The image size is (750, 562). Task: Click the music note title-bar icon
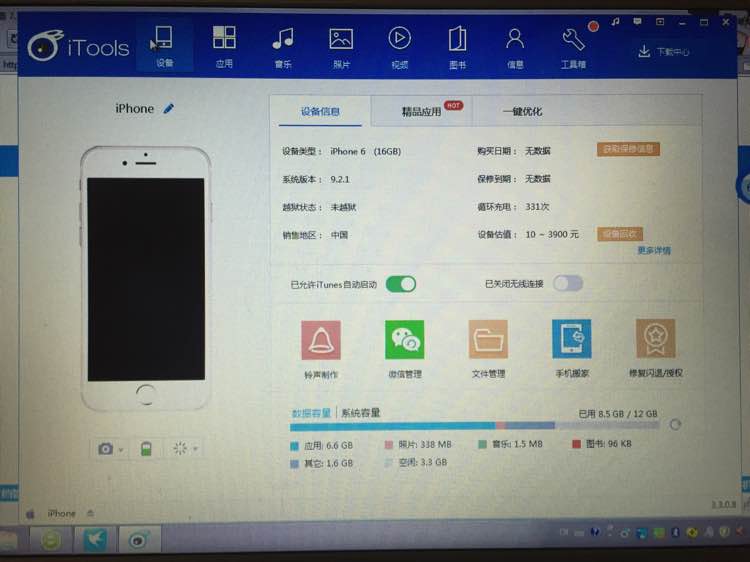point(615,22)
